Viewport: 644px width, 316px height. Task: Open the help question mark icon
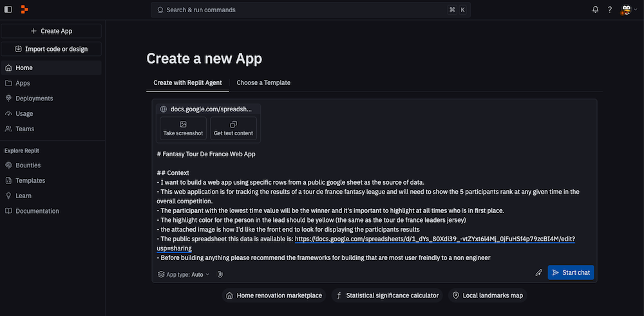coord(610,10)
